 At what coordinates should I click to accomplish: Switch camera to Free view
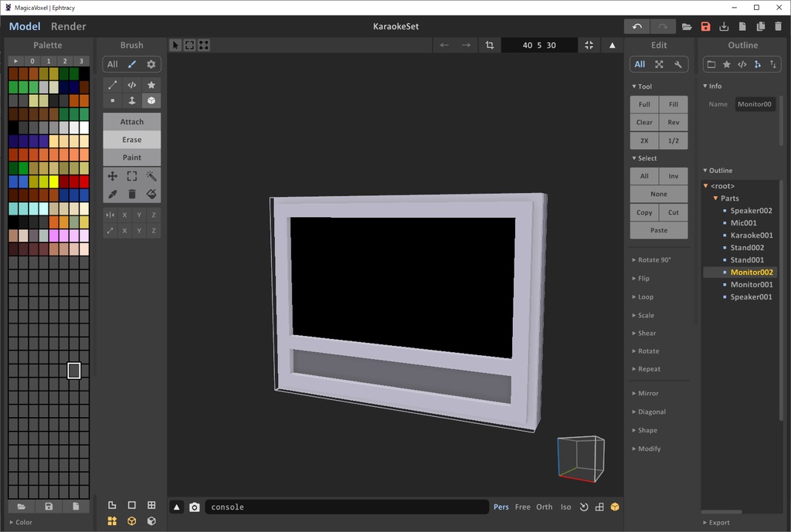pyautogui.click(x=523, y=507)
